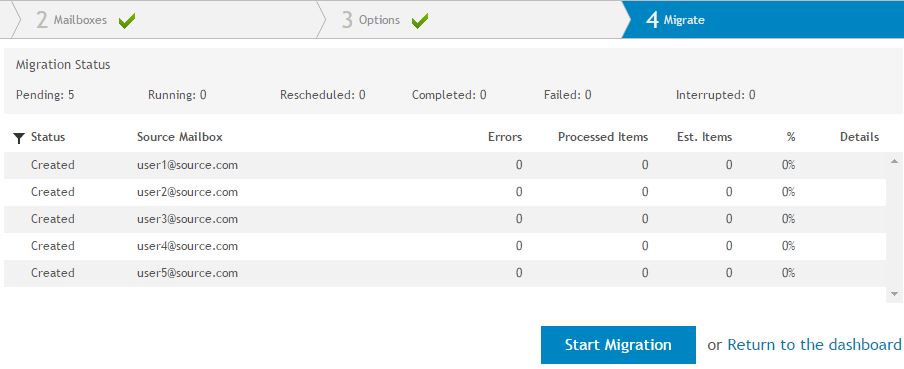Viewport: 904px width, 369px height.
Task: Click the Details column header
Action: [859, 137]
